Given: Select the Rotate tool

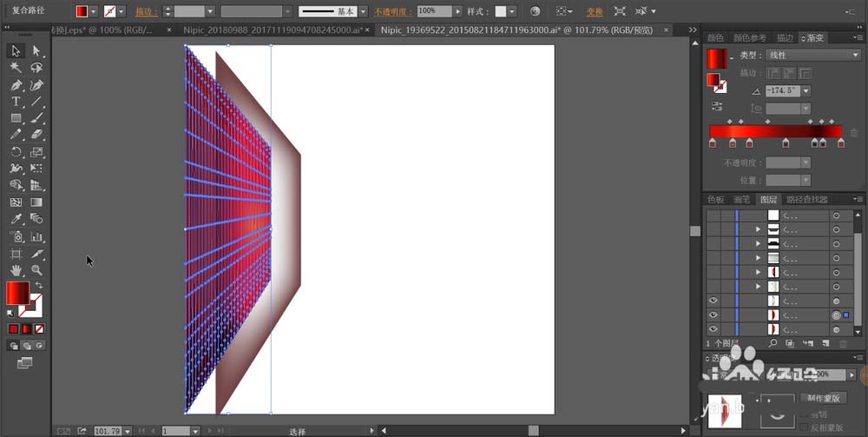Looking at the screenshot, I should point(16,152).
